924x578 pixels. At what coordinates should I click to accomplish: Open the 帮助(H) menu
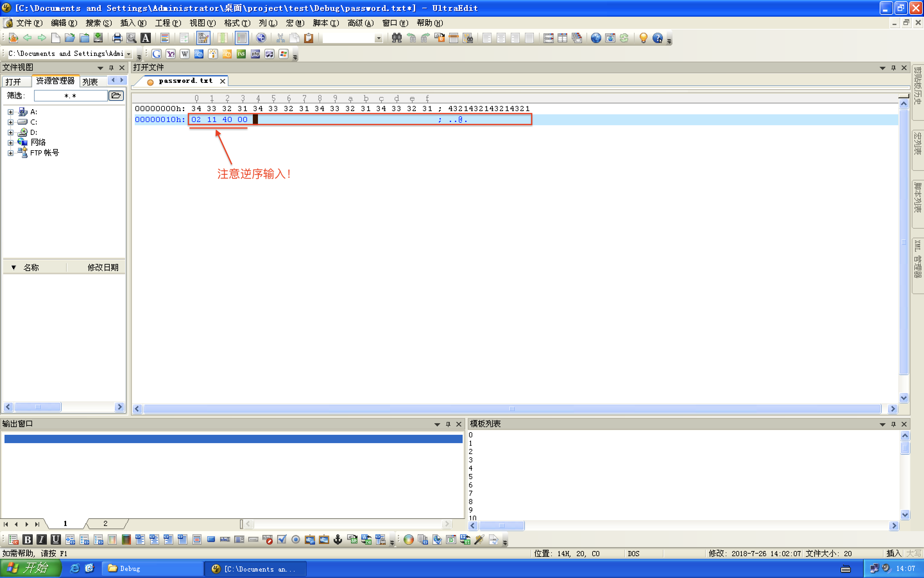point(430,23)
